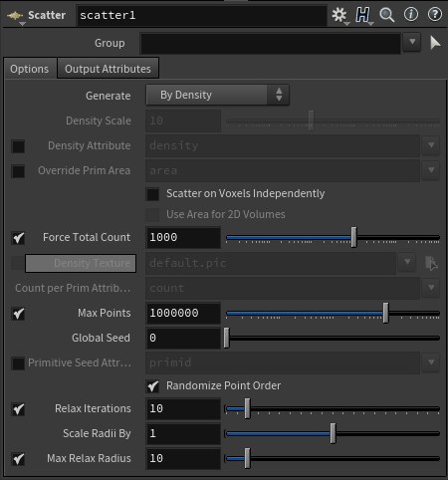Uncheck Randomize Point Order
This screenshot has height=480, width=448.
(x=152, y=386)
